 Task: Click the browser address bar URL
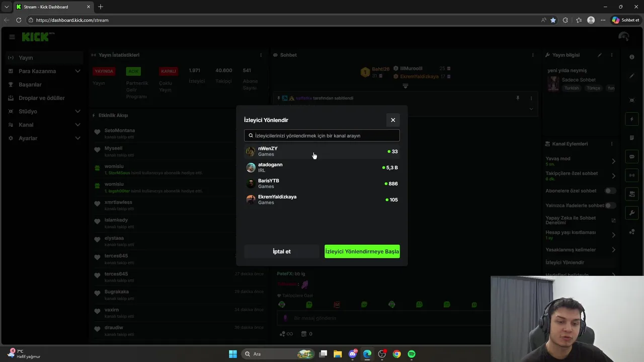click(x=72, y=20)
